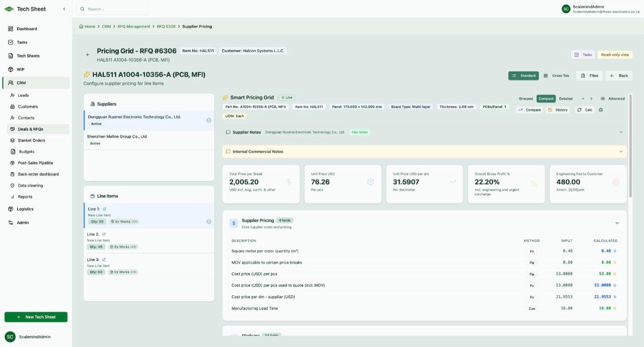Viewport: 644px width, 347px height.
Task: Click back arrow beside Pricing Grid title
Action: [88, 55]
